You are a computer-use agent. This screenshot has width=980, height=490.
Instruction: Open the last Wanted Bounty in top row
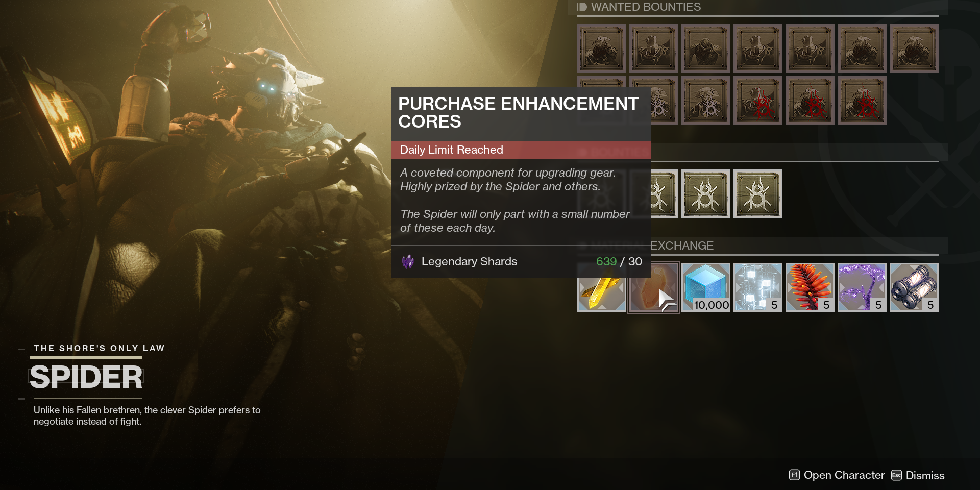(x=914, y=48)
